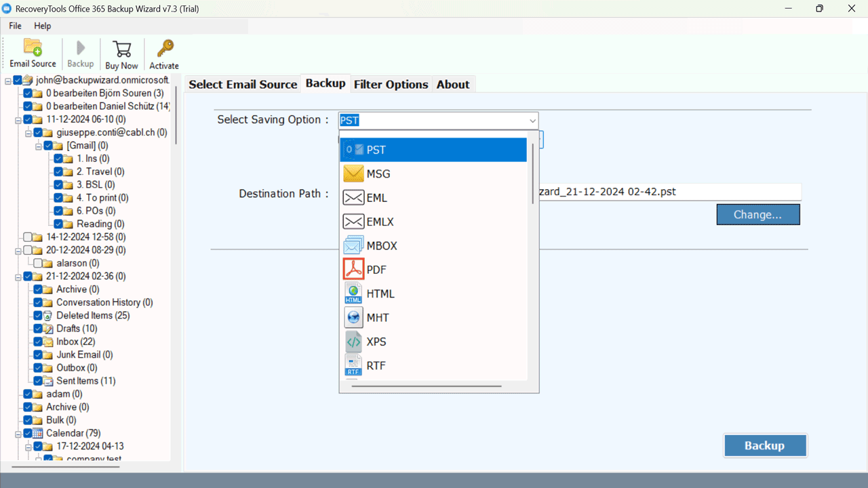Click the Backup toolbar play icon
The height and width of the screenshot is (488, 868).
(x=81, y=47)
